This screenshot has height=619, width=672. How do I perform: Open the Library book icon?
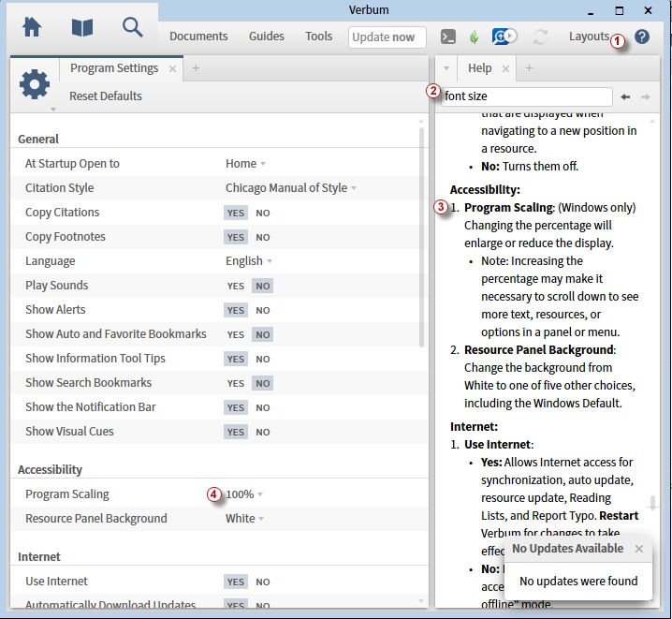click(82, 28)
